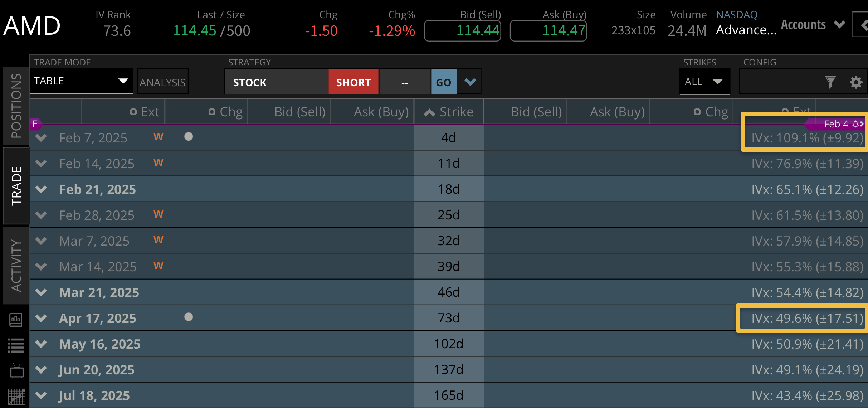Click the filter funnel icon under CONFIG

click(x=831, y=82)
